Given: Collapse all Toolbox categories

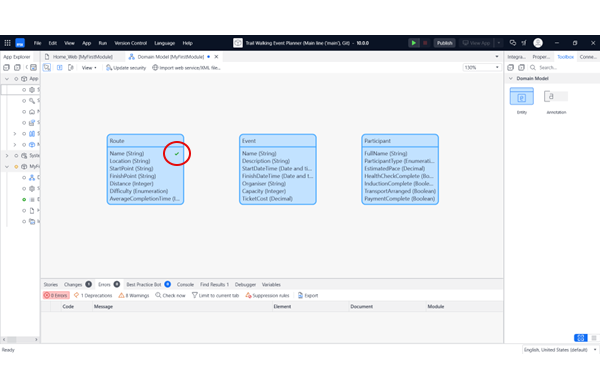Looking at the screenshot, I should [x=510, y=68].
